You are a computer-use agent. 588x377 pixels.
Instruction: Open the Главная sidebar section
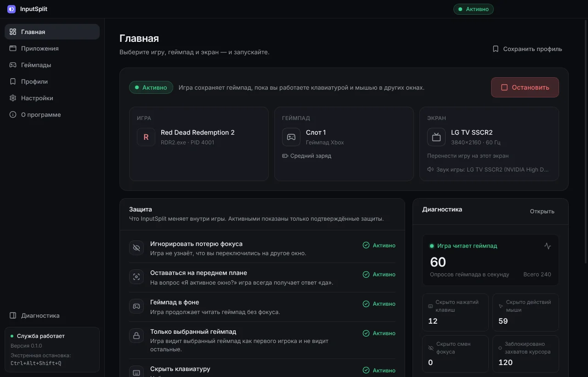tap(52, 32)
